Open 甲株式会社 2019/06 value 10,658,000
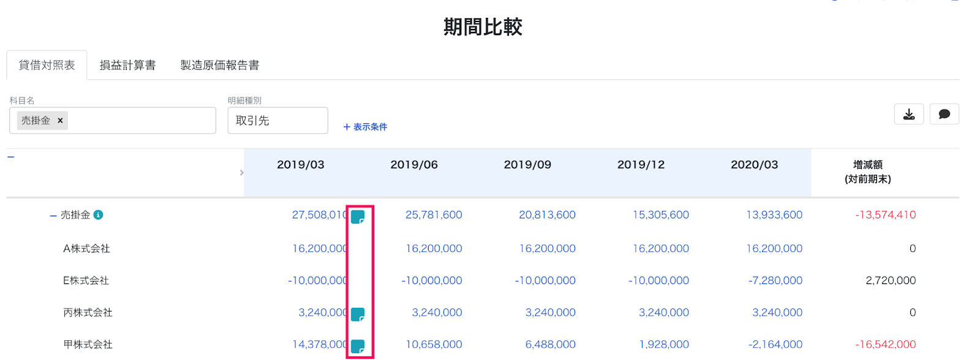Viewport: 980px width, 360px height. 434,344
